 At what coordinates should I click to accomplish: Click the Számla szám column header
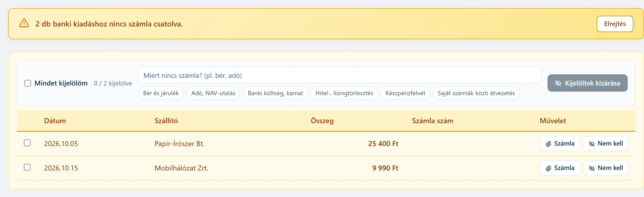[432, 121]
